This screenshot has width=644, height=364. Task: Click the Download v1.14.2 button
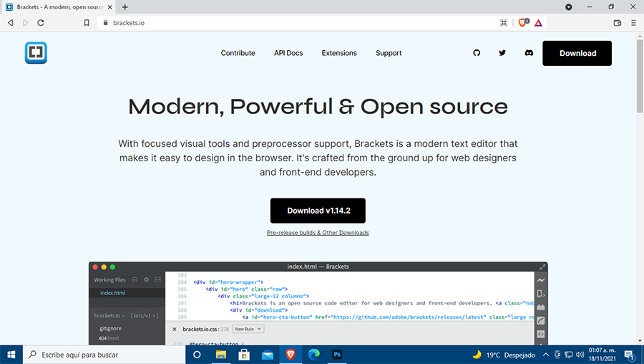(x=318, y=211)
